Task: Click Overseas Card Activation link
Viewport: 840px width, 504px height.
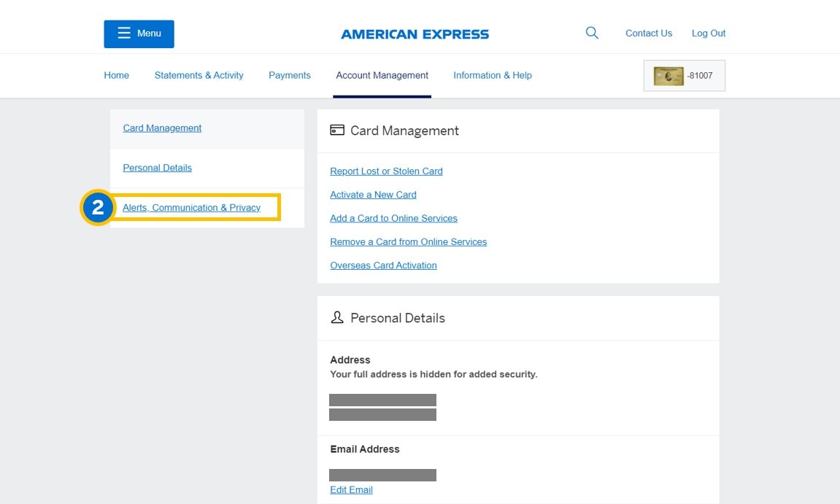Action: [x=383, y=265]
